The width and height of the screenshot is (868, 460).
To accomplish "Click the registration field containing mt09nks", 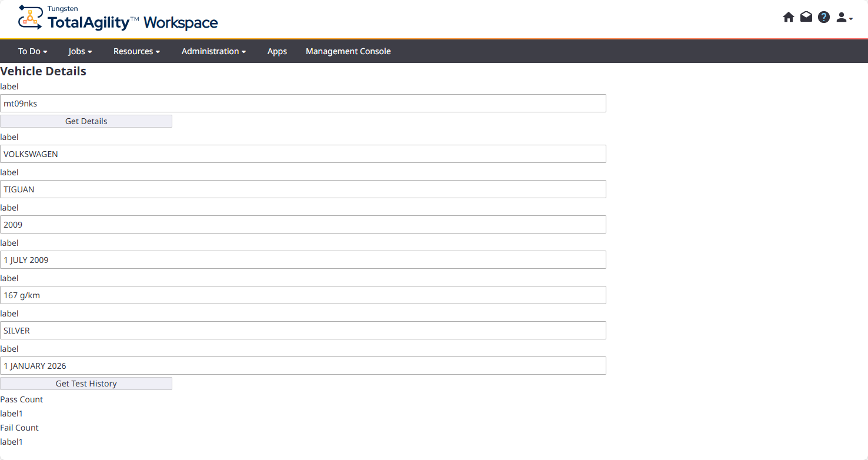I will pos(303,104).
